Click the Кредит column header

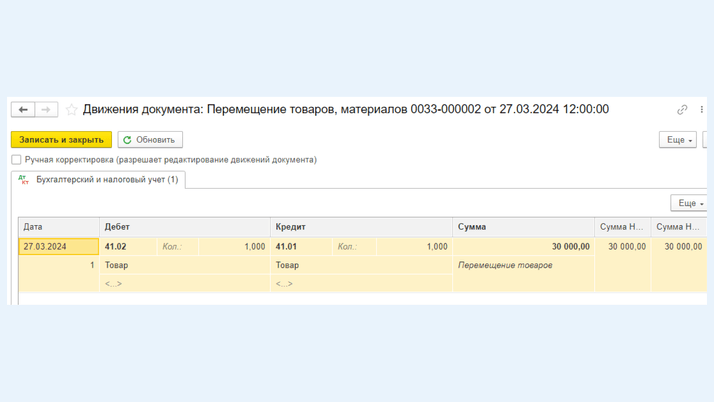click(x=362, y=227)
